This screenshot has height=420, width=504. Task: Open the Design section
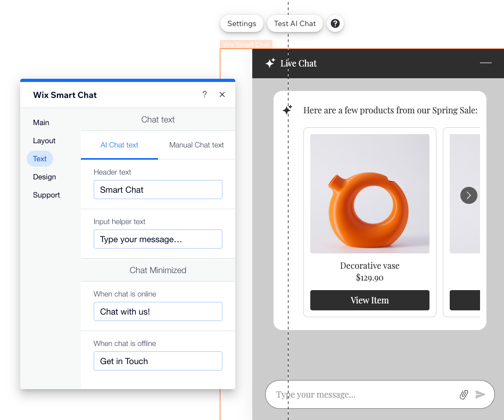[44, 177]
